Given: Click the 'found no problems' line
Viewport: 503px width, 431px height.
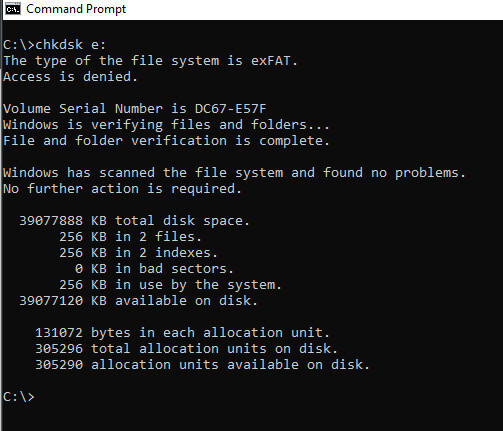Looking at the screenshot, I should coord(234,173).
